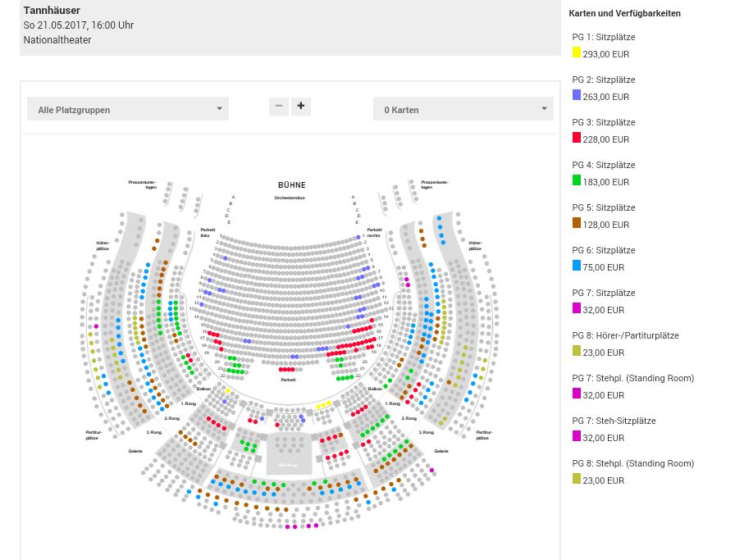The height and width of the screenshot is (560, 735).
Task: Click the PG 8 Stehpl. (Standing Room) label
Action: (632, 463)
